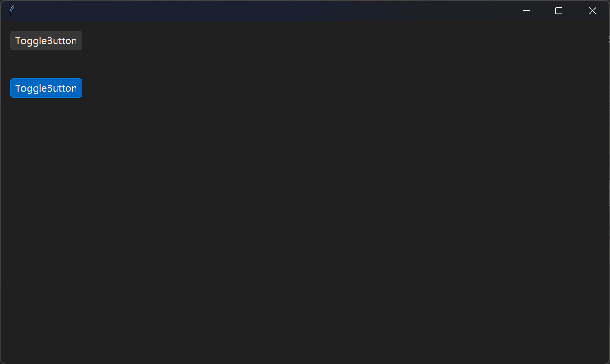Click the Tk feather logo
The width and height of the screenshot is (610, 364).
coord(12,10)
